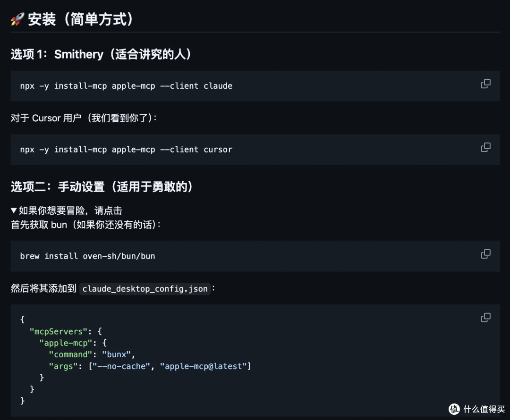510x420 pixels.
Task: Collapse the adventure instructions section
Action: (x=14, y=211)
